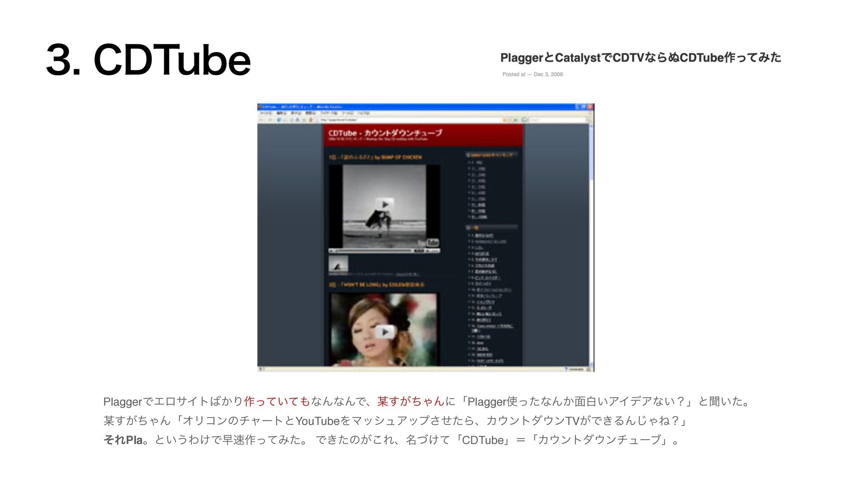Viewport: 868px width, 488px height.
Task: Click the first video's seek bar
Action: point(373,250)
